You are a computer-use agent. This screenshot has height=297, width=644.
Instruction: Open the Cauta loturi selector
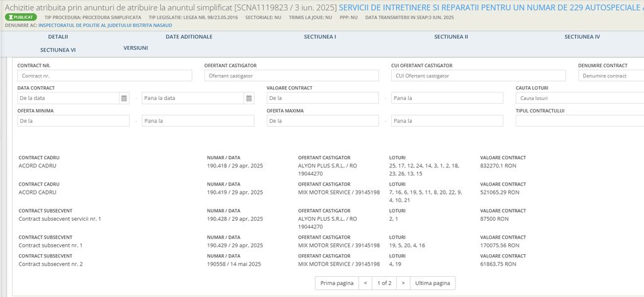pyautogui.click(x=579, y=98)
